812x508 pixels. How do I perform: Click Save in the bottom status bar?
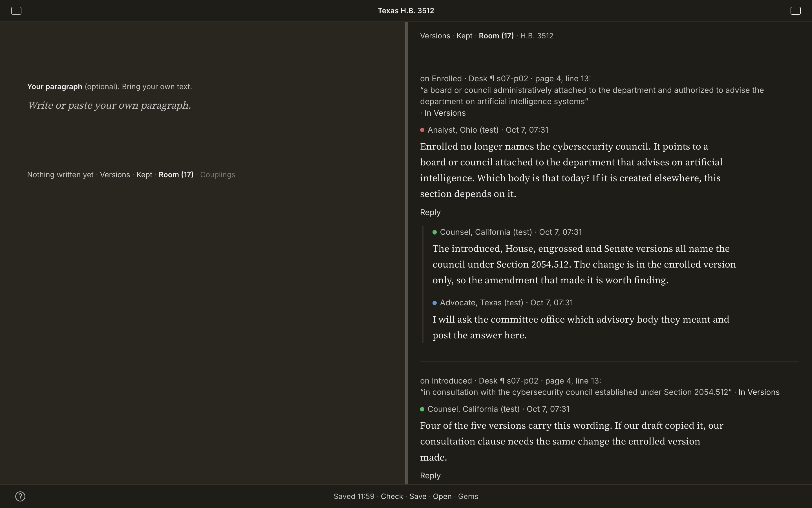(x=418, y=497)
